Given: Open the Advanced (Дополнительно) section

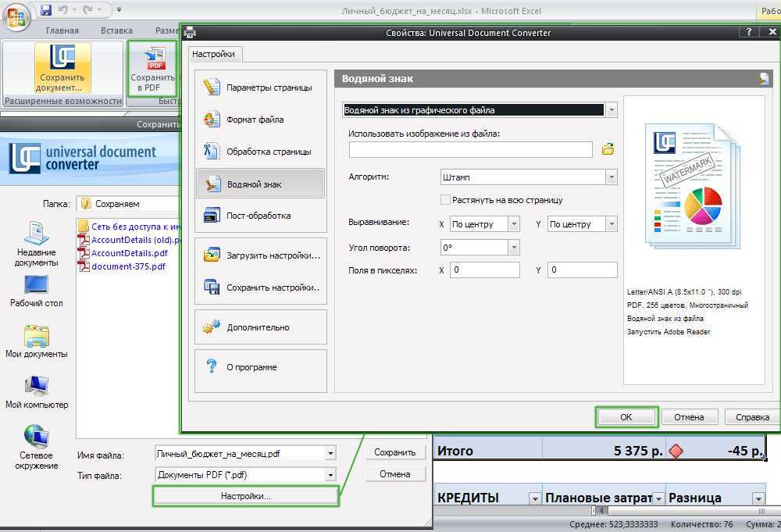Looking at the screenshot, I should click(261, 327).
